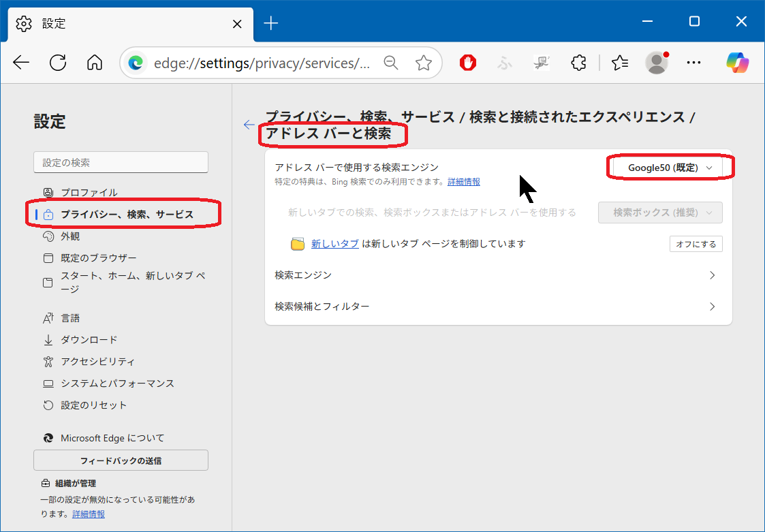Click the Home button icon
This screenshot has width=765, height=532.
(x=95, y=63)
